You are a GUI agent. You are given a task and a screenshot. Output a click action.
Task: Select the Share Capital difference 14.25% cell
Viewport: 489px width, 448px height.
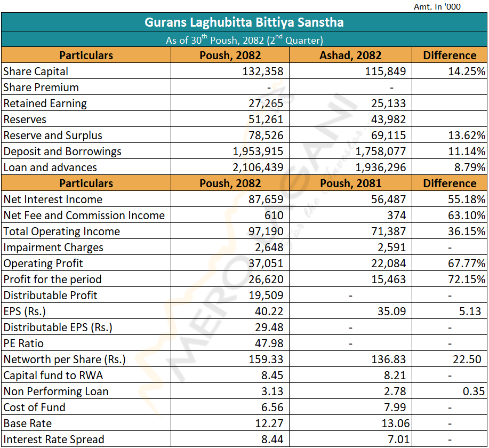pyautogui.click(x=467, y=71)
